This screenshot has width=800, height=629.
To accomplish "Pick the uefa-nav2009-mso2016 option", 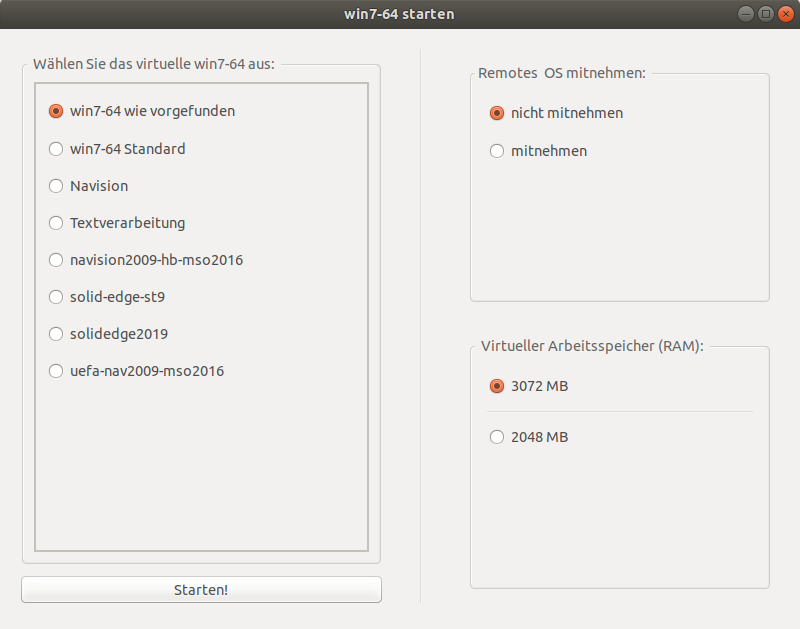I will click(x=56, y=371).
